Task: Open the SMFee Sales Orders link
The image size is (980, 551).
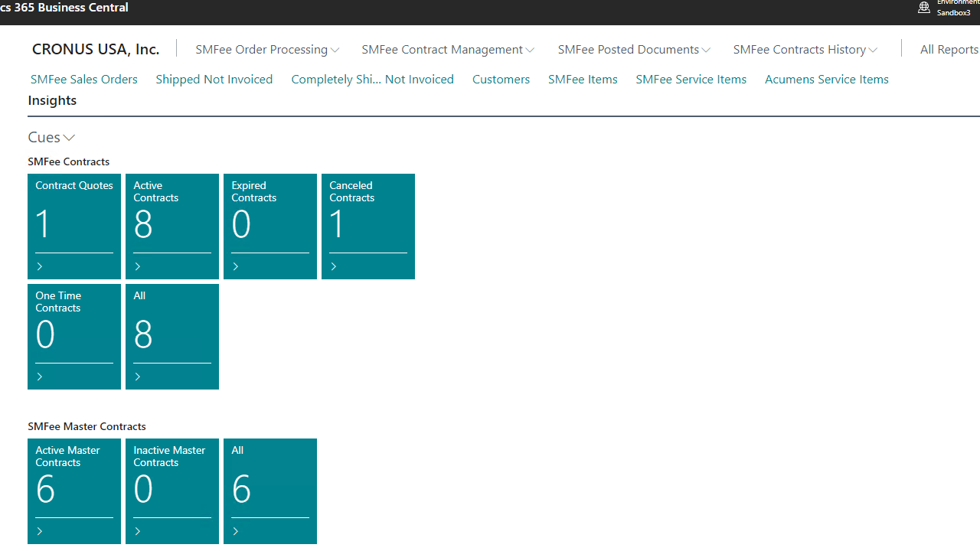Action: [x=84, y=80]
